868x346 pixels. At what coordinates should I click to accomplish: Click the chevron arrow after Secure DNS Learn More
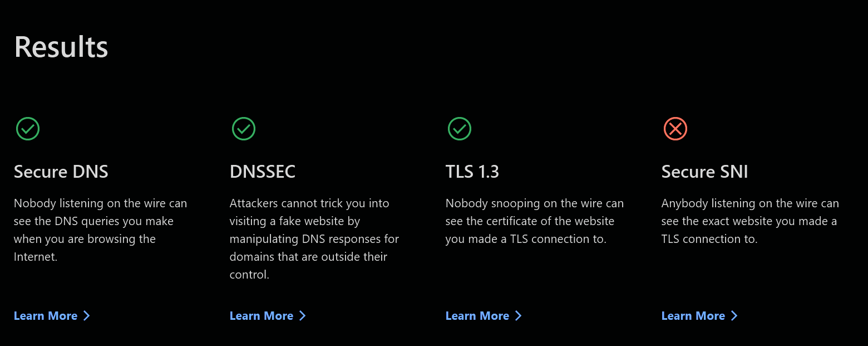tap(86, 316)
